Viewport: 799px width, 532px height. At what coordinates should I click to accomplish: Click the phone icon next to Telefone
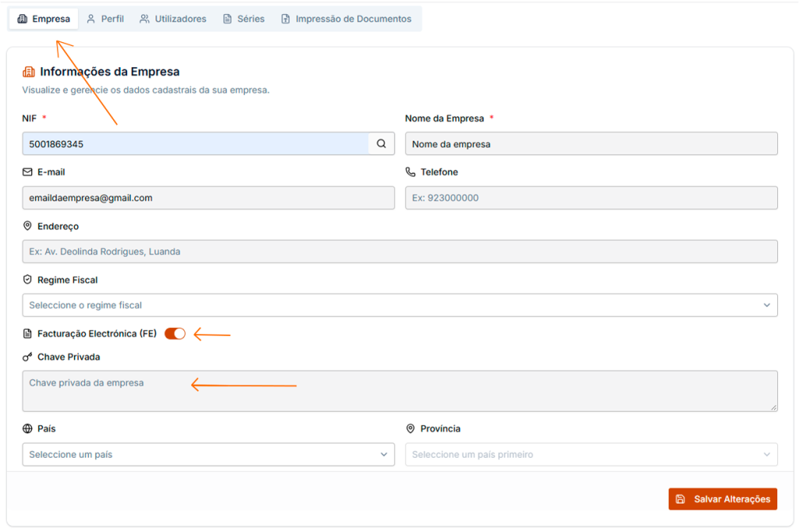[410, 172]
